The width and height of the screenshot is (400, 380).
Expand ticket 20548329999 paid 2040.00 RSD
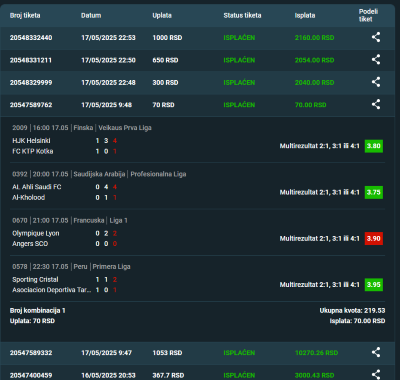coord(197,83)
